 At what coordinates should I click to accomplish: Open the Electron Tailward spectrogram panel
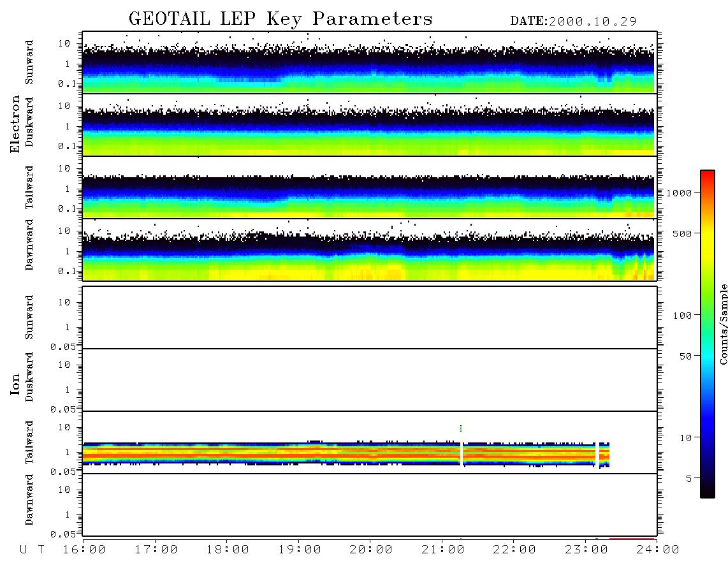370,187
